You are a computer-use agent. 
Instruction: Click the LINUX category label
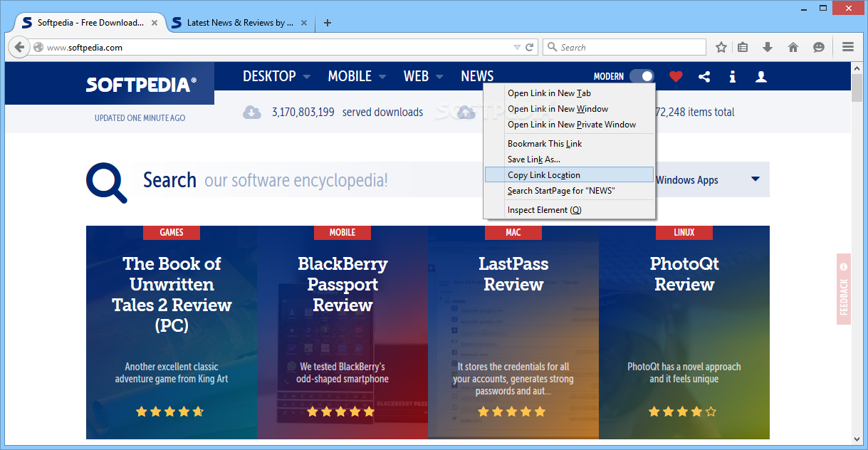pyautogui.click(x=684, y=233)
